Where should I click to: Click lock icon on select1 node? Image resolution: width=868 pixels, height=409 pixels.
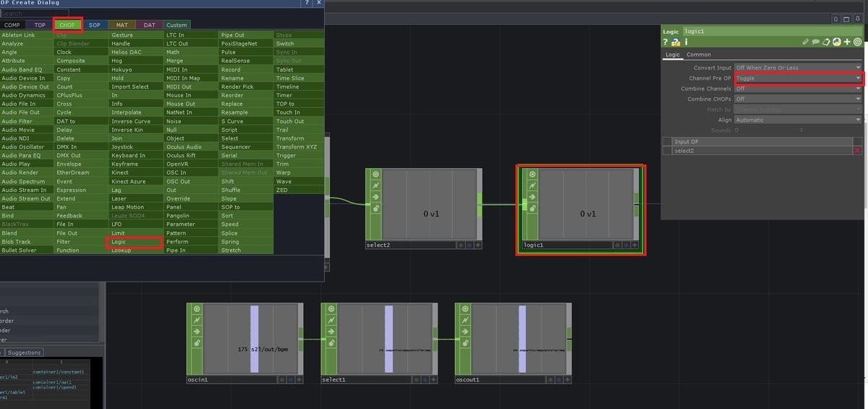click(x=331, y=343)
